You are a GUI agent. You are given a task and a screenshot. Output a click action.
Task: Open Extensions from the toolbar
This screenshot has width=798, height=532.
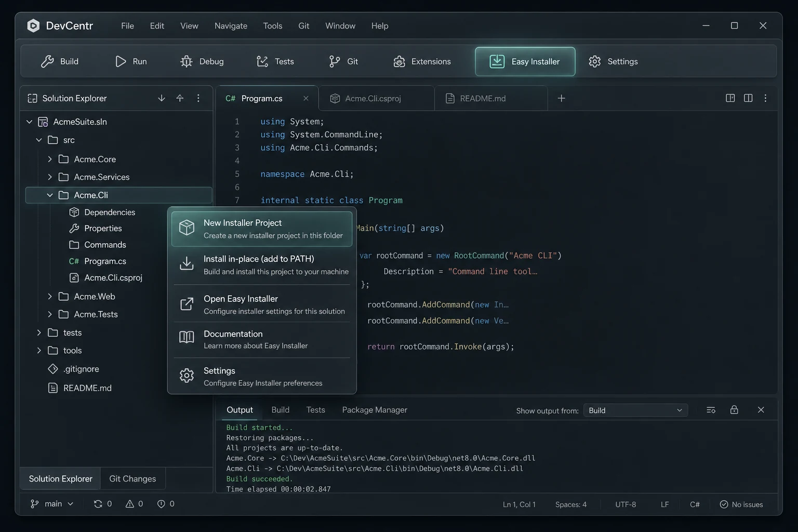(422, 61)
